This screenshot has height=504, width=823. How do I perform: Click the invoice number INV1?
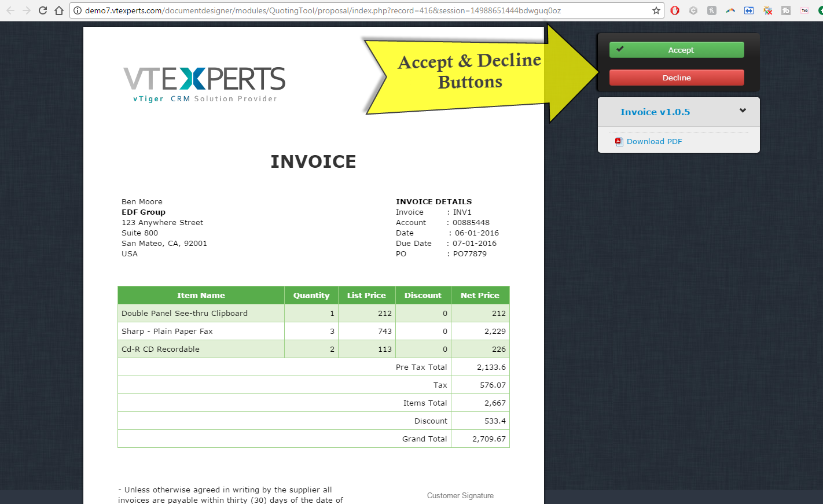462,212
